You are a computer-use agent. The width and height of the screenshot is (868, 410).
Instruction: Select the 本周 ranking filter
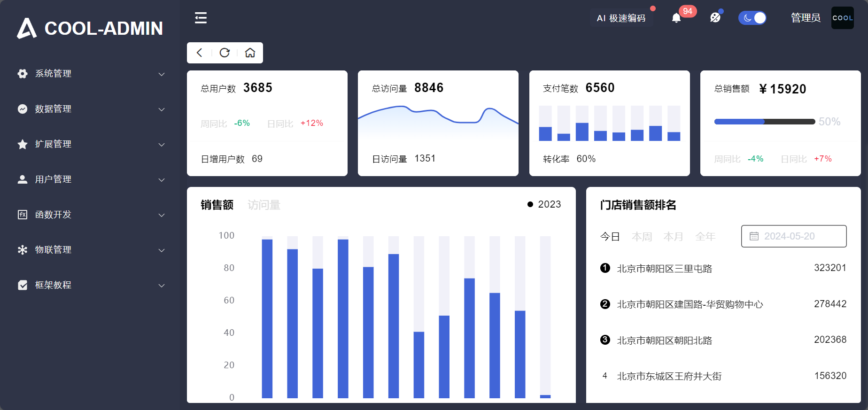pyautogui.click(x=642, y=237)
